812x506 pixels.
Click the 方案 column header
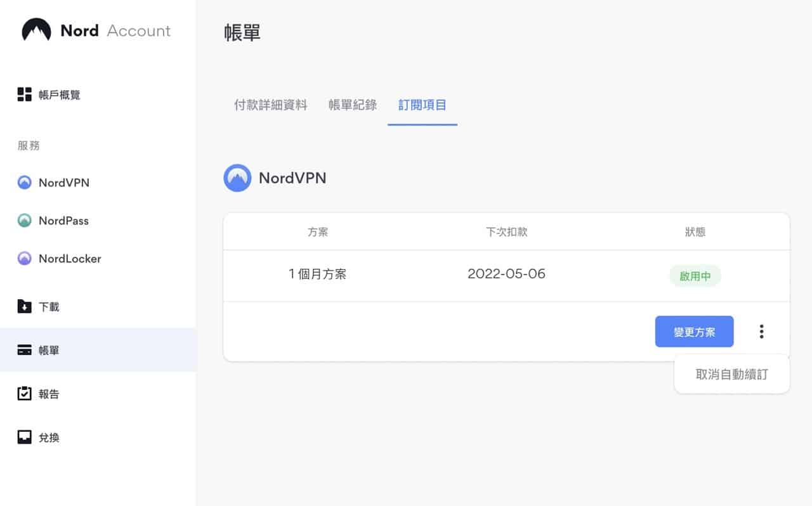[x=317, y=232]
